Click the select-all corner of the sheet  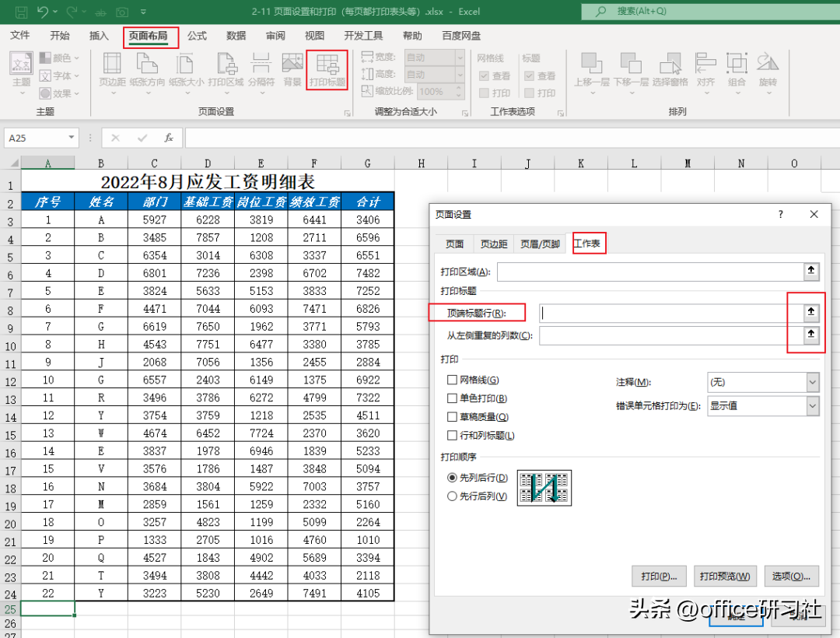tap(14, 163)
